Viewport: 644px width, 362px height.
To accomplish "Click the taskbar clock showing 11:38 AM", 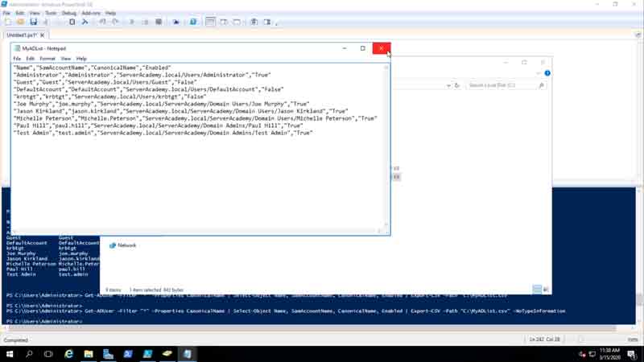I will (609, 353).
